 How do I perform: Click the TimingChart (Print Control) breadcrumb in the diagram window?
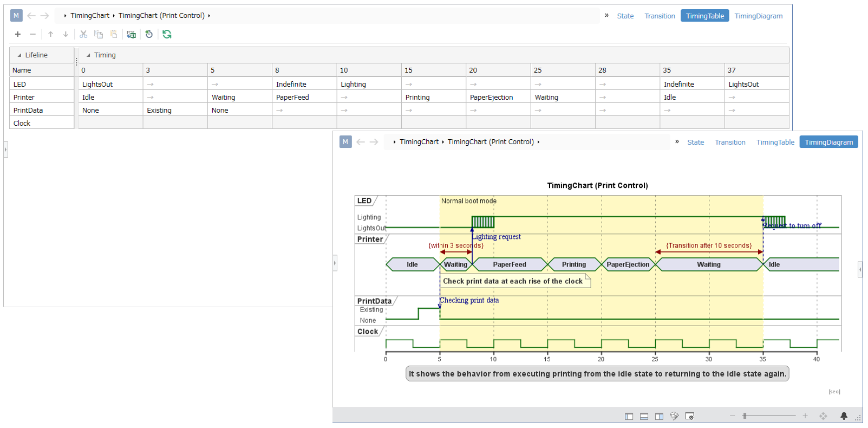click(491, 142)
